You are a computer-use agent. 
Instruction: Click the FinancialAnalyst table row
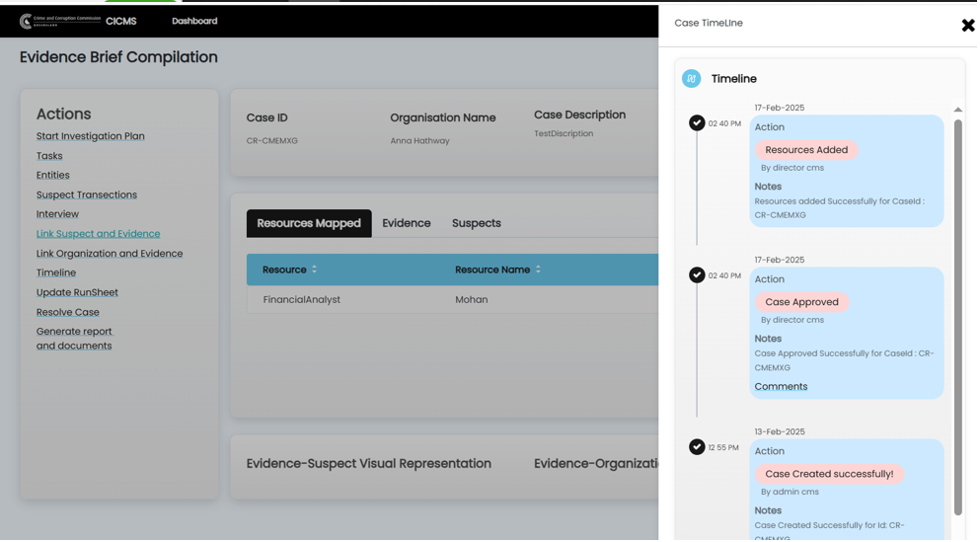pyautogui.click(x=302, y=300)
